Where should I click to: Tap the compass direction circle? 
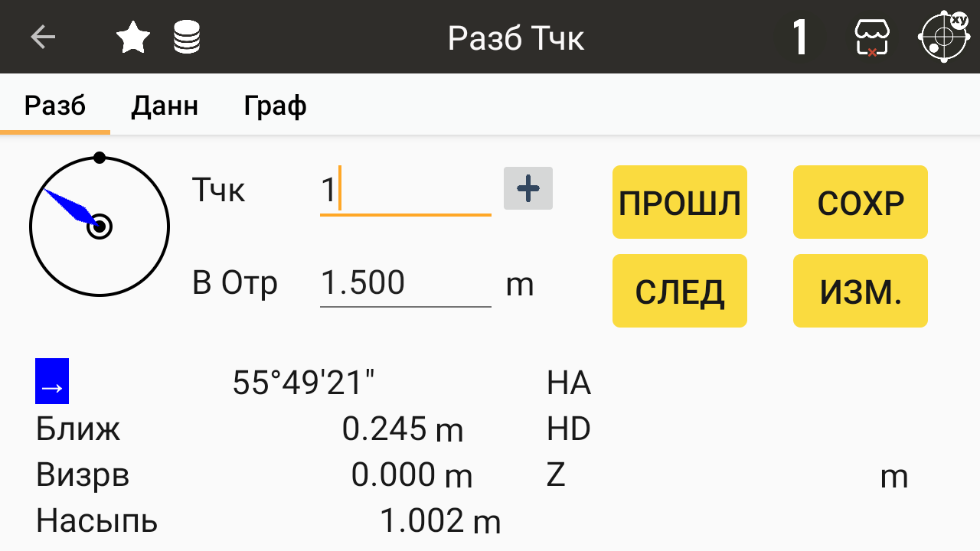(100, 224)
